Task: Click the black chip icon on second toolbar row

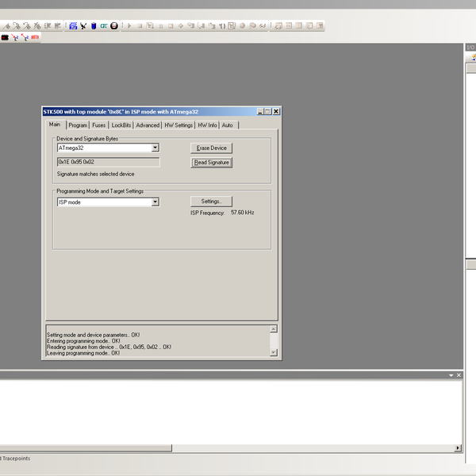Action: [5, 37]
